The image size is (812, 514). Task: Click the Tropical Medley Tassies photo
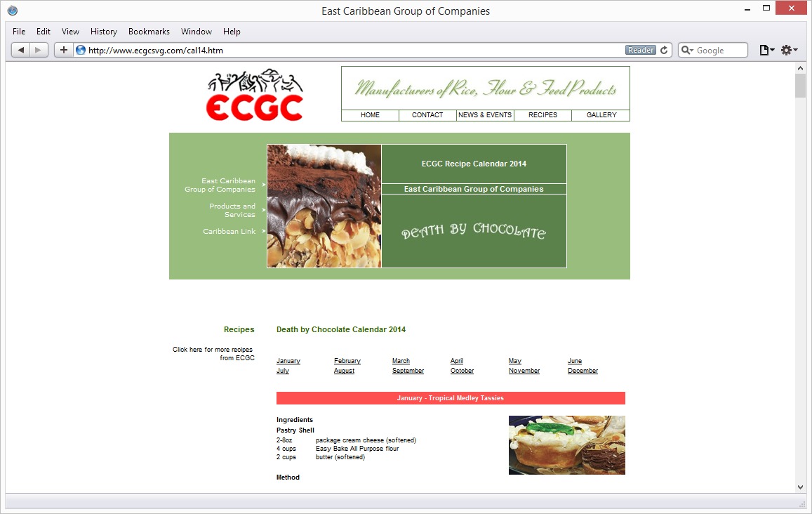coord(566,445)
